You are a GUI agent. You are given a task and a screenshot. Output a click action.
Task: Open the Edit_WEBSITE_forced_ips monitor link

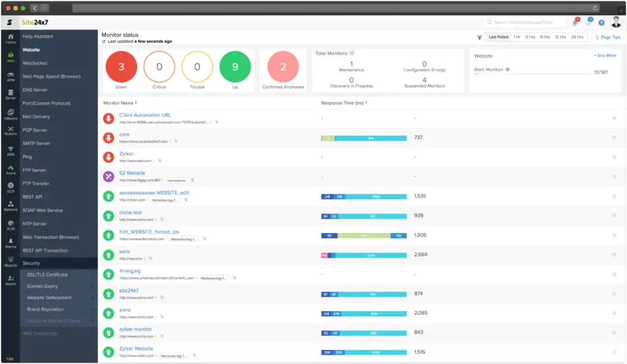click(x=149, y=232)
